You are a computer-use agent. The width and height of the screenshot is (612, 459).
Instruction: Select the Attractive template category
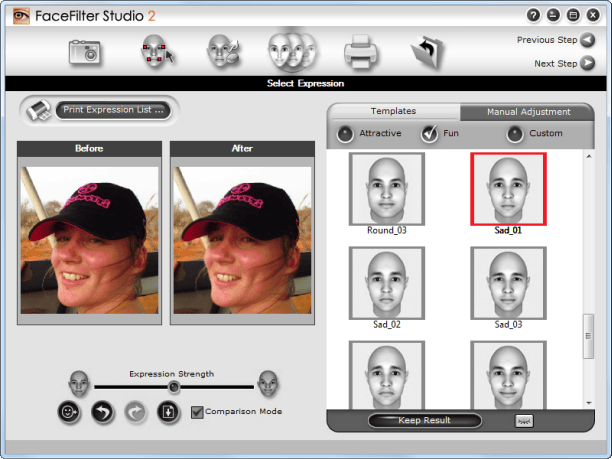(x=345, y=134)
